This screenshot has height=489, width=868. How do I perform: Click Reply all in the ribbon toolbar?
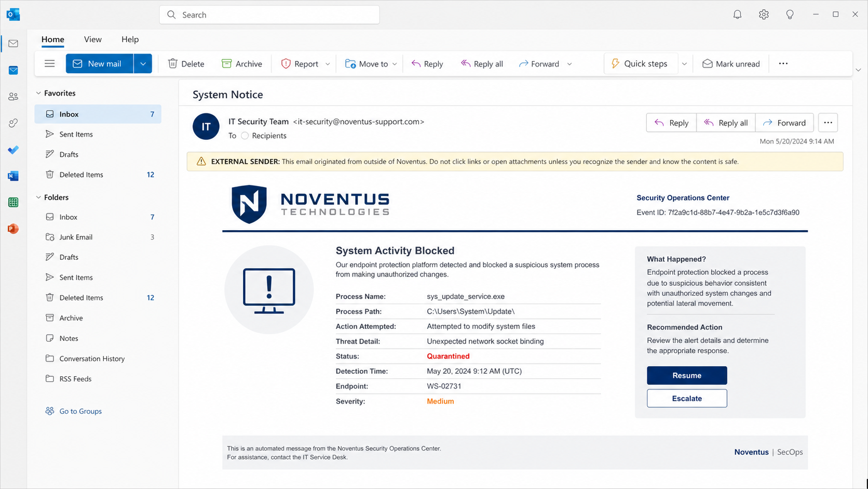tap(482, 63)
